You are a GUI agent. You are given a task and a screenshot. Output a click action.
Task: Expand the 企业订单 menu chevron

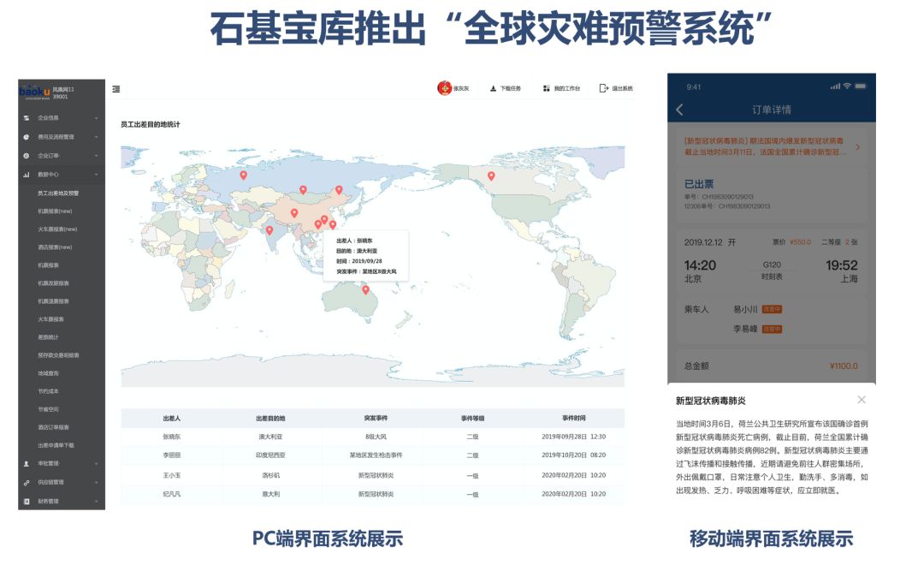96,156
